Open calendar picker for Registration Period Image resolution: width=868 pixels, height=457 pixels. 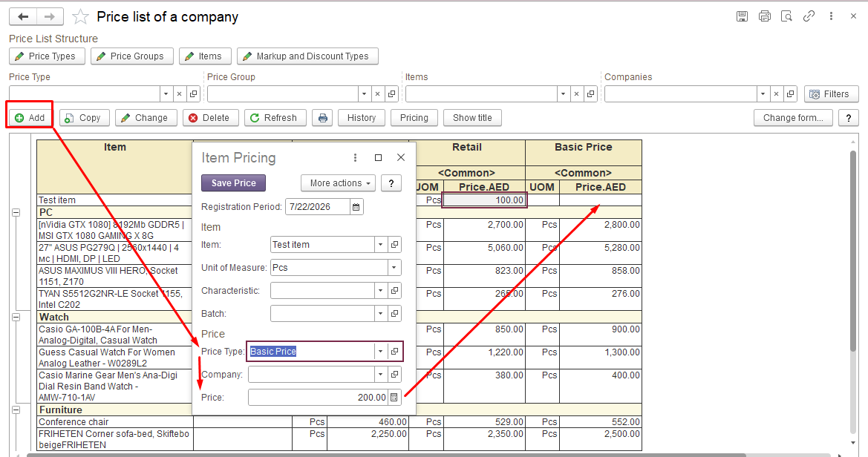[356, 207]
